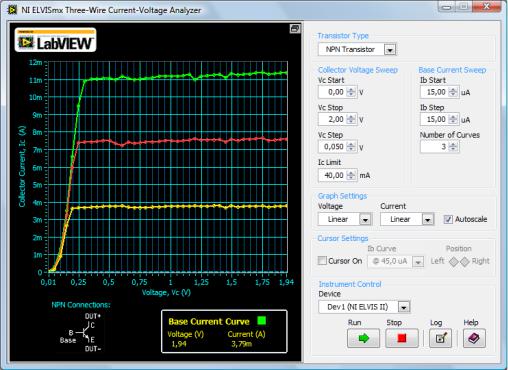Toggle the Autoscale checkbox
This screenshot has width=508, height=370.
pos(448,219)
